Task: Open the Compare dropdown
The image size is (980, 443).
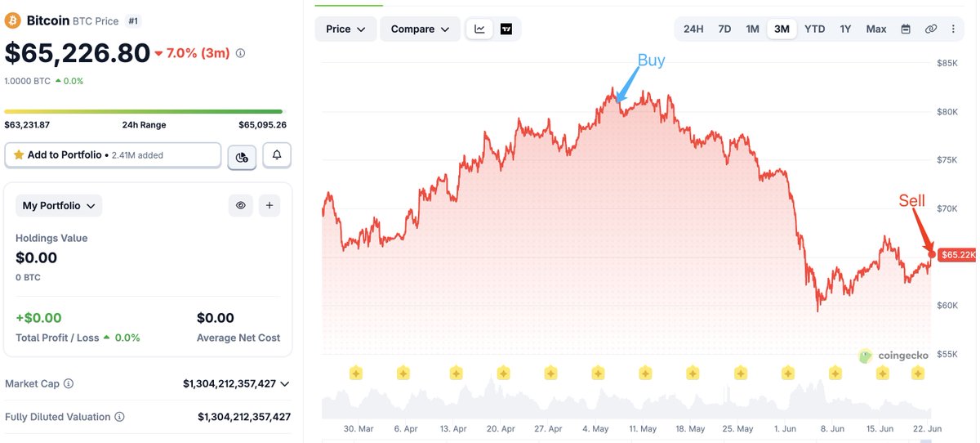Action: 420,29
